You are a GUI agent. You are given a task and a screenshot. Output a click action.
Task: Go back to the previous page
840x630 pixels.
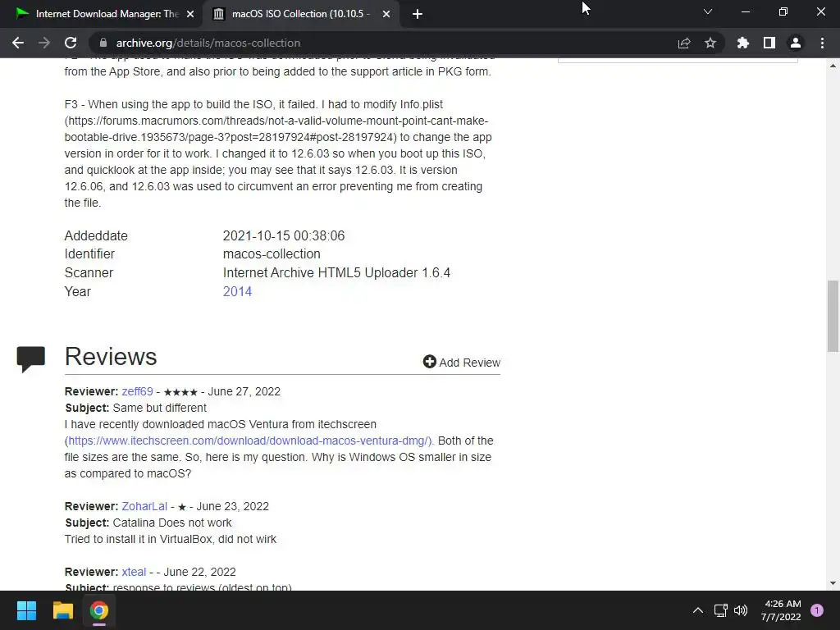[x=18, y=43]
